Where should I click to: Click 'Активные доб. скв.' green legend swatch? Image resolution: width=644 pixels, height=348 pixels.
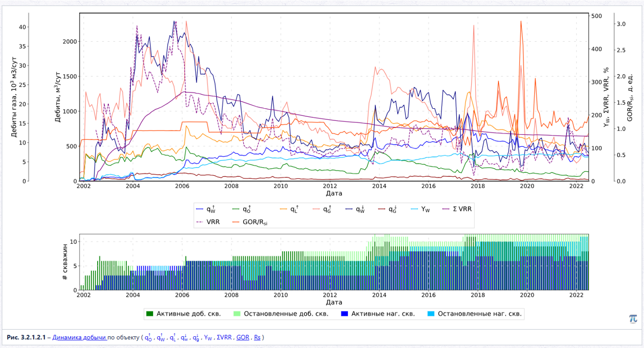coord(150,313)
